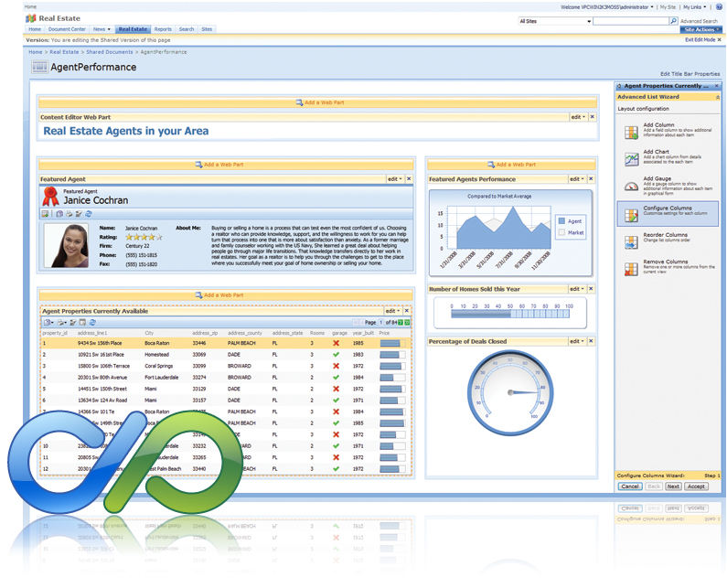Click Add a Web Part above Featured Agent
727x588 pixels.
(x=219, y=165)
